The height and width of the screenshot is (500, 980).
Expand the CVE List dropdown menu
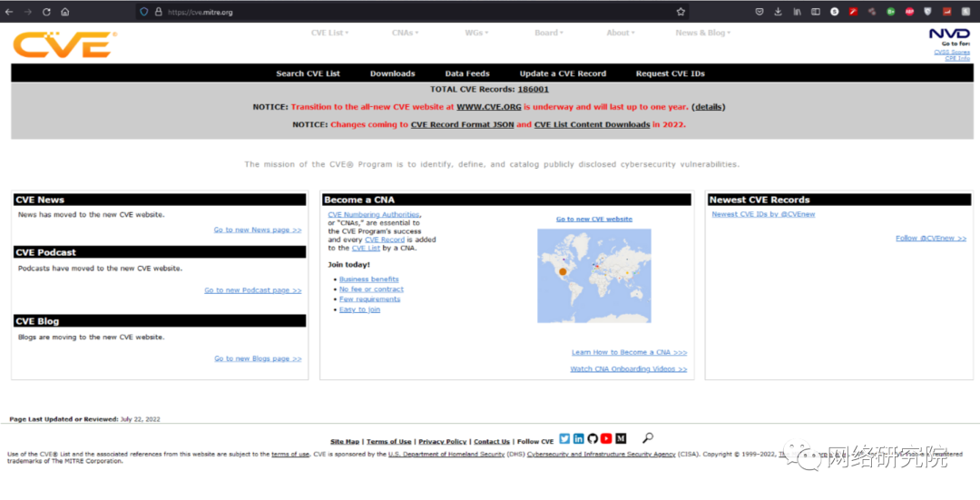pyautogui.click(x=330, y=33)
